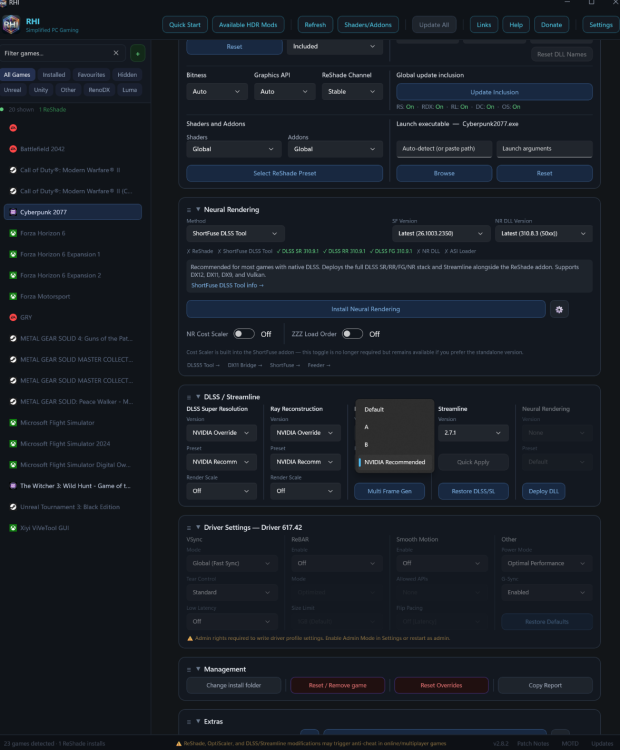Viewport: 620px width, 750px height.
Task: Open ShortFuse DLSS Tool info link
Action: pyautogui.click(x=227, y=286)
